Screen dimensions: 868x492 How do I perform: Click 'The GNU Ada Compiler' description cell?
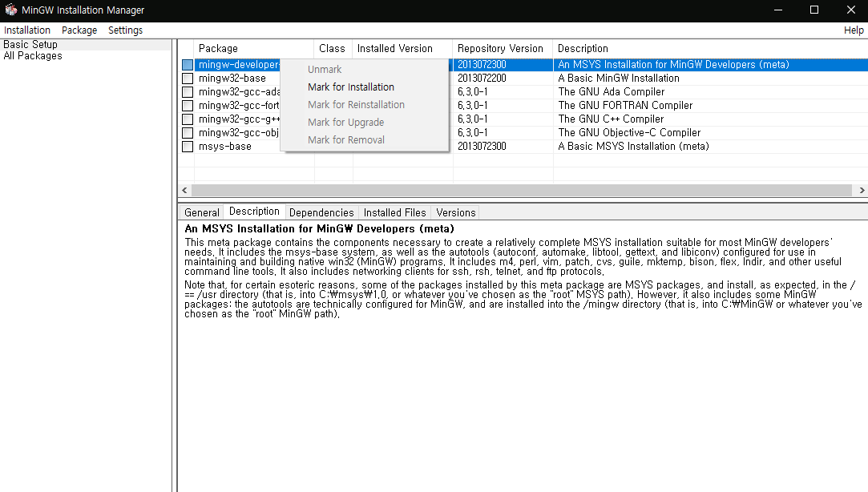(x=612, y=92)
